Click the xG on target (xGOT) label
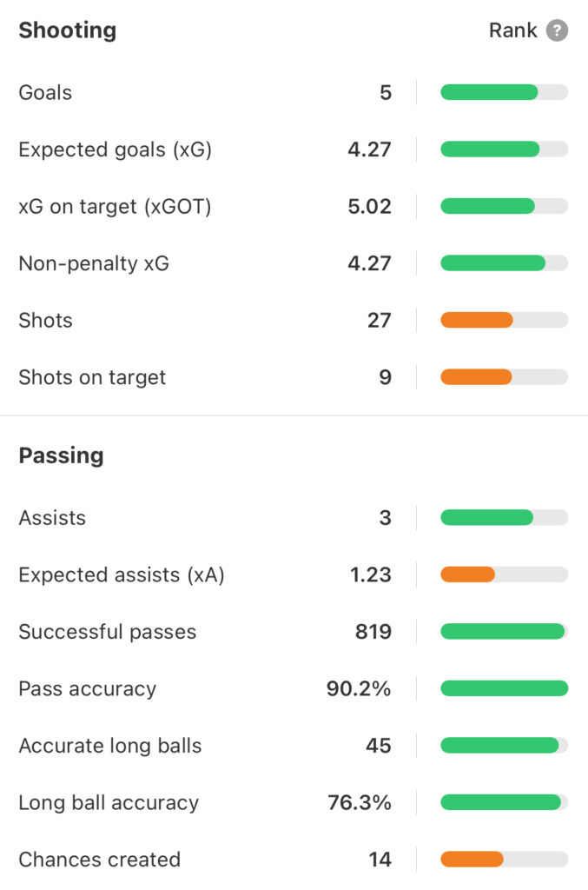Viewport: 588px width, 890px height. 116,207
